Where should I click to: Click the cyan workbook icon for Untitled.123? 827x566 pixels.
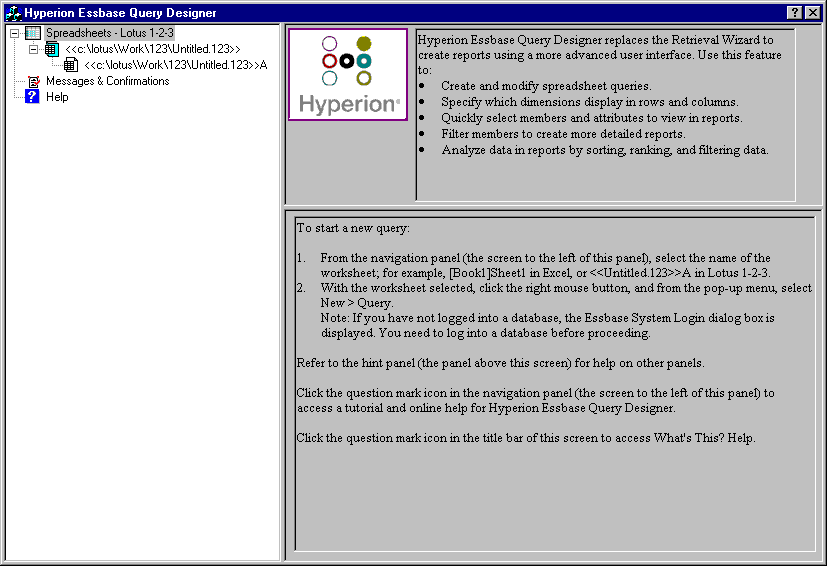(x=52, y=49)
